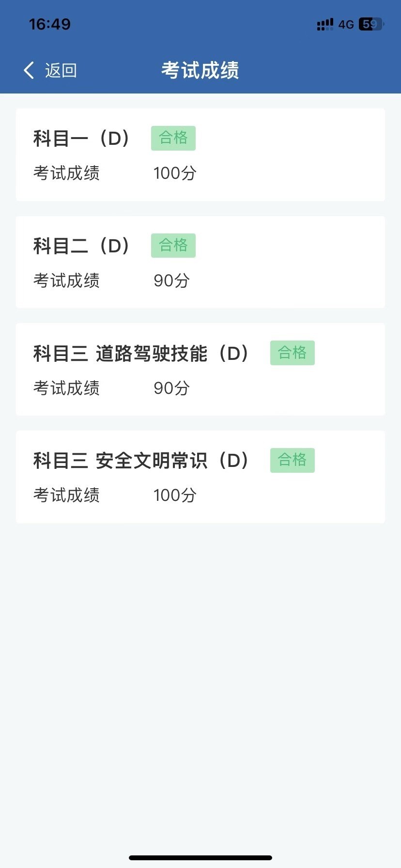Viewport: 401px width, 868px height.
Task: Select the 90分 score under 道路驾驶技能
Action: click(x=171, y=388)
